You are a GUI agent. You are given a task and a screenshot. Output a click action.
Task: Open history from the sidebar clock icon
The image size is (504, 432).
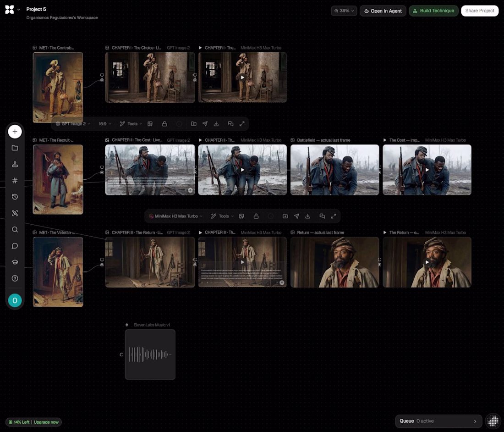(x=15, y=197)
